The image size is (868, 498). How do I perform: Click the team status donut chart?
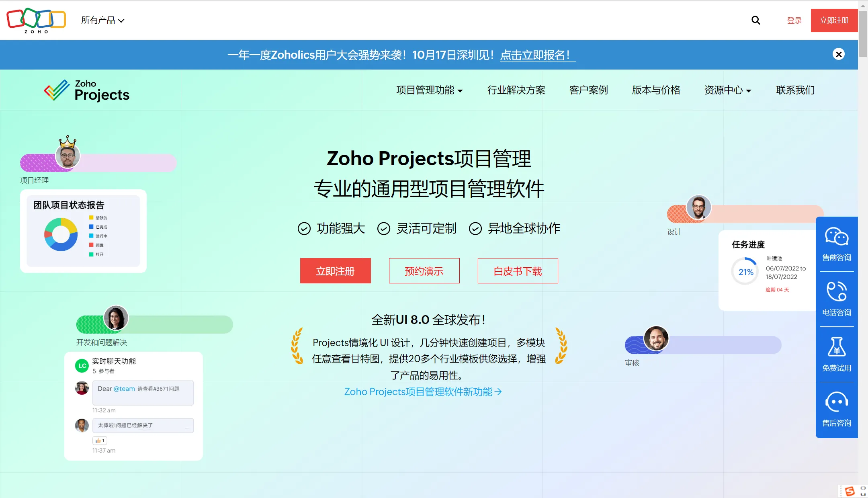(x=61, y=235)
